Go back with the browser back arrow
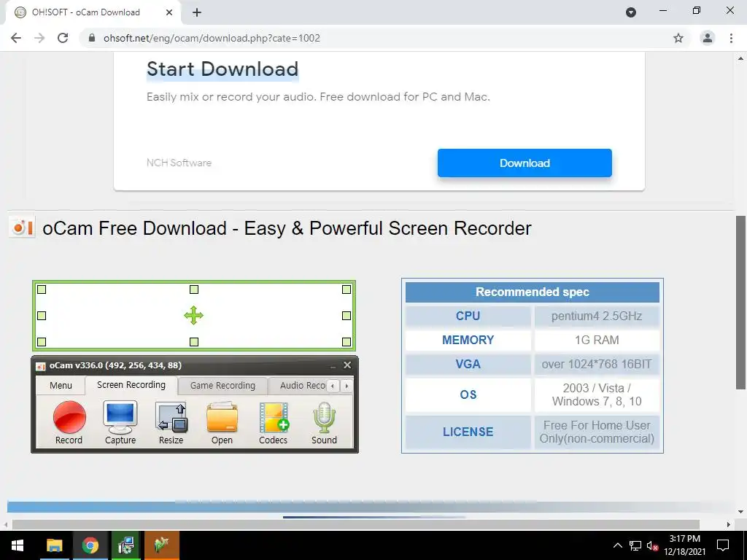This screenshot has height=560, width=747. 16,38
